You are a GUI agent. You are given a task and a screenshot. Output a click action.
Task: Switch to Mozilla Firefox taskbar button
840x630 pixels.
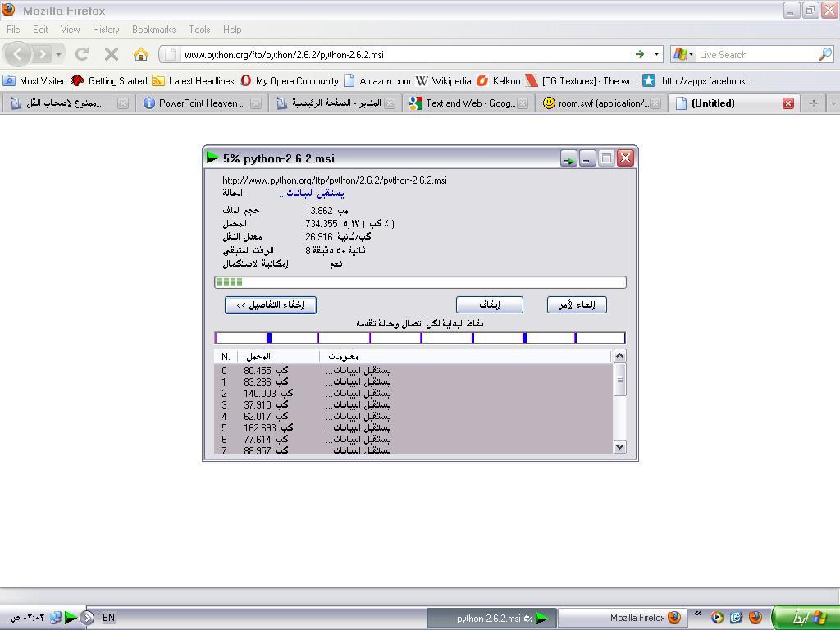[621, 618]
